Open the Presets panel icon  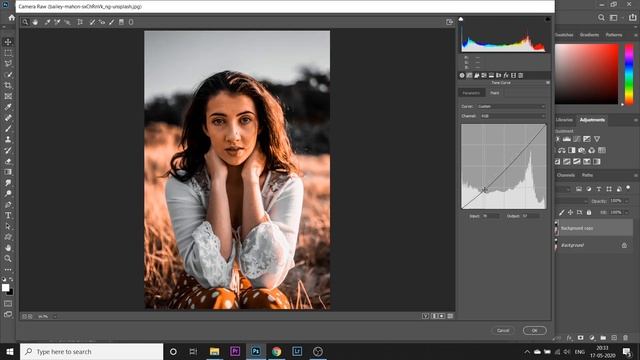click(520, 76)
